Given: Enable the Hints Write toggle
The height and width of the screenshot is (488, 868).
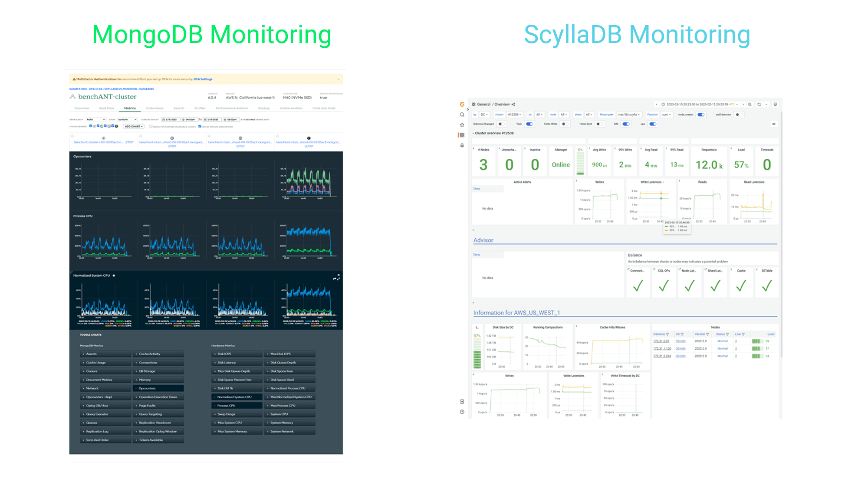Looking at the screenshot, I should click(565, 124).
